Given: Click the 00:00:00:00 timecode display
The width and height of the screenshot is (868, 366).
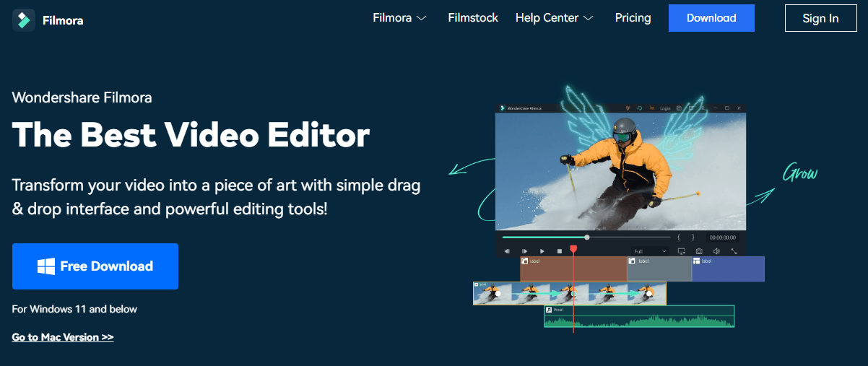Looking at the screenshot, I should pos(722,238).
